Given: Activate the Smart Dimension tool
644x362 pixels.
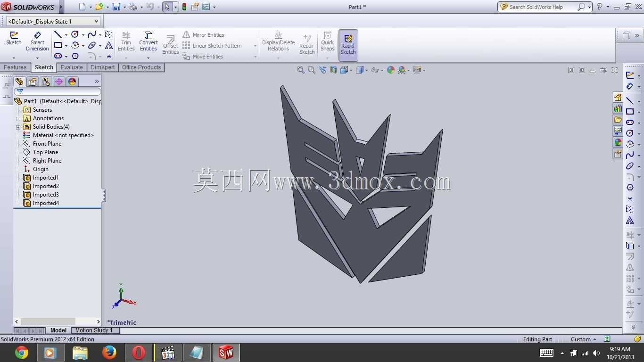Looking at the screenshot, I should pos(37,41).
